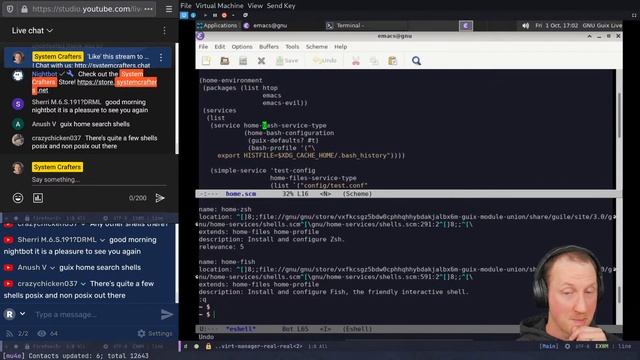Open Firefox hamburger menu
Viewport: 640px width, 360px height.
click(x=169, y=9)
